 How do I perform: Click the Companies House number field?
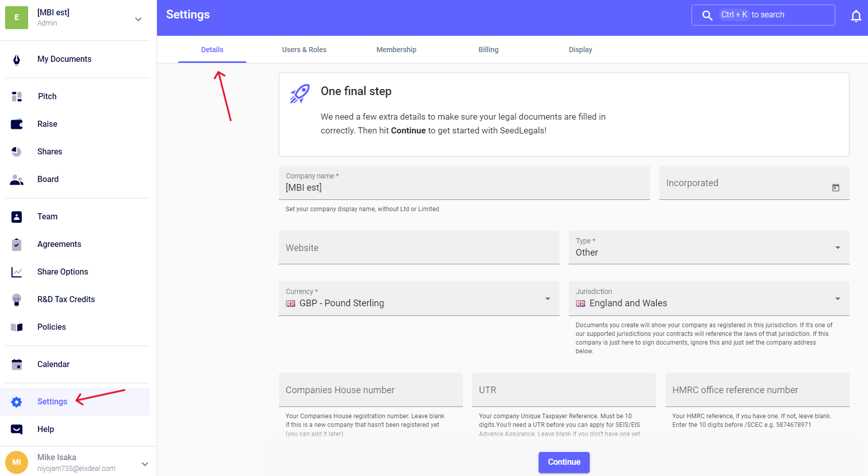coord(370,390)
